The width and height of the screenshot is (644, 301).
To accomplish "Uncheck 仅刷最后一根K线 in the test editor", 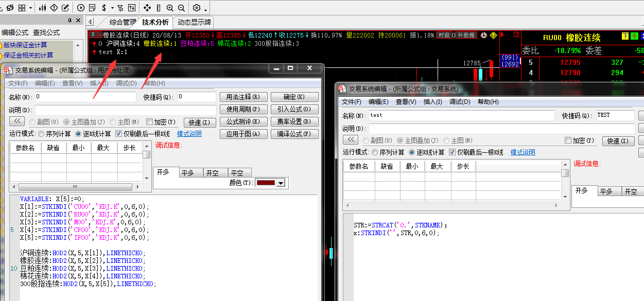I will [x=452, y=152].
